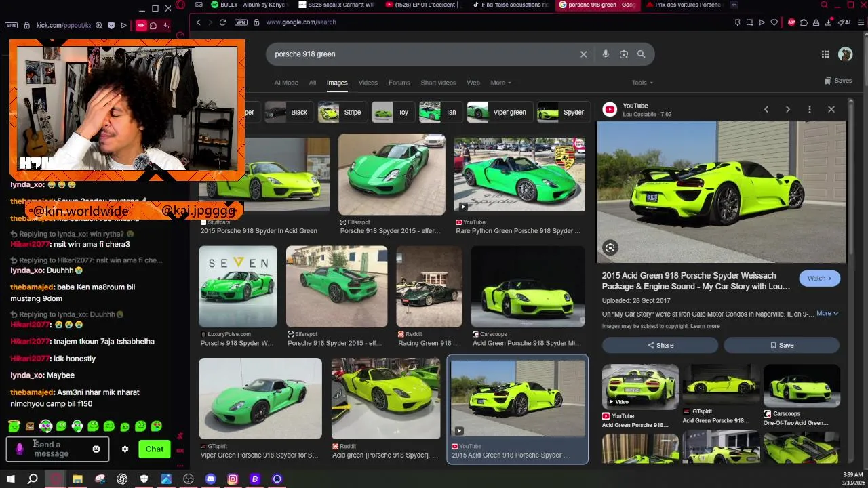
Task: Open the LuxuryPulse SEVEN Porsche thumbnail
Action: click(238, 287)
